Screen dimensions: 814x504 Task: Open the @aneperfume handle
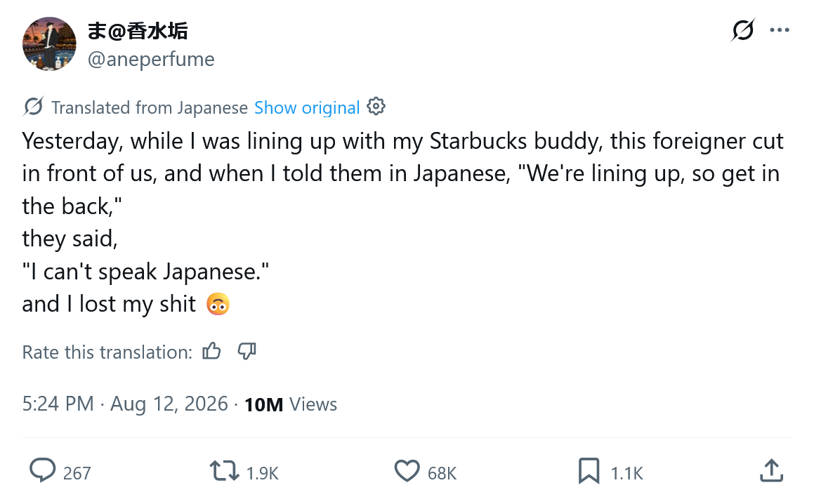[151, 59]
